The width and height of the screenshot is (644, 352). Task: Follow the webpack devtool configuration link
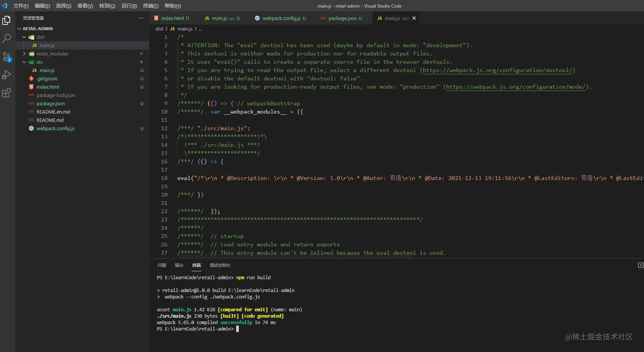pyautogui.click(x=497, y=70)
